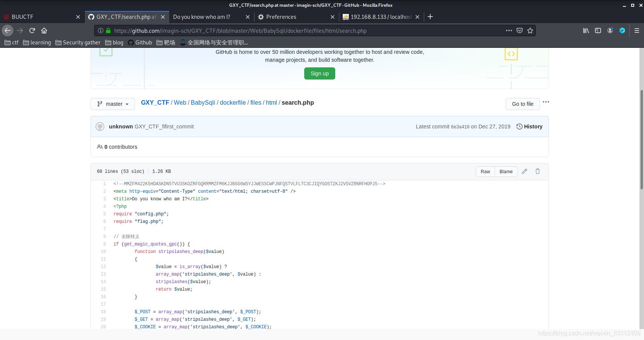Delete file using the trash icon

pos(538,171)
